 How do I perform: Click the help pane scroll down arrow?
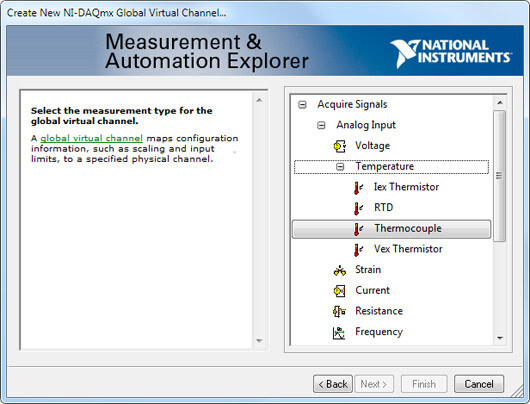(259, 341)
